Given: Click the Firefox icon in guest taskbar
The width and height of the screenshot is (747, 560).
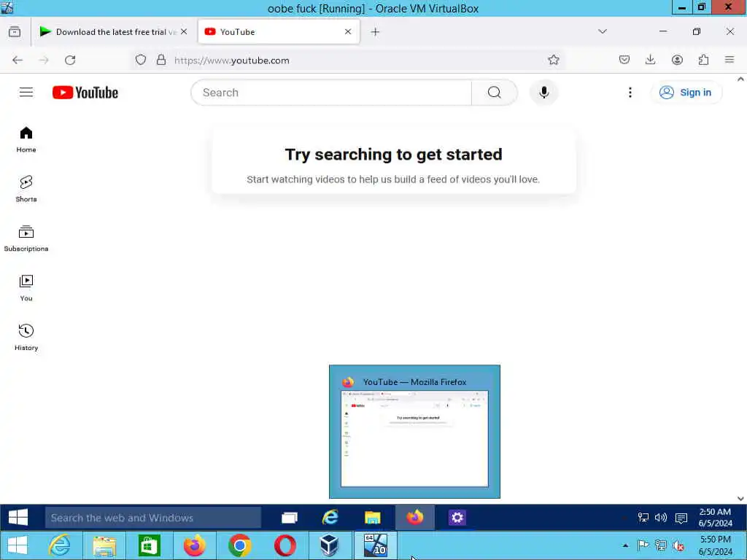Looking at the screenshot, I should 415,518.
